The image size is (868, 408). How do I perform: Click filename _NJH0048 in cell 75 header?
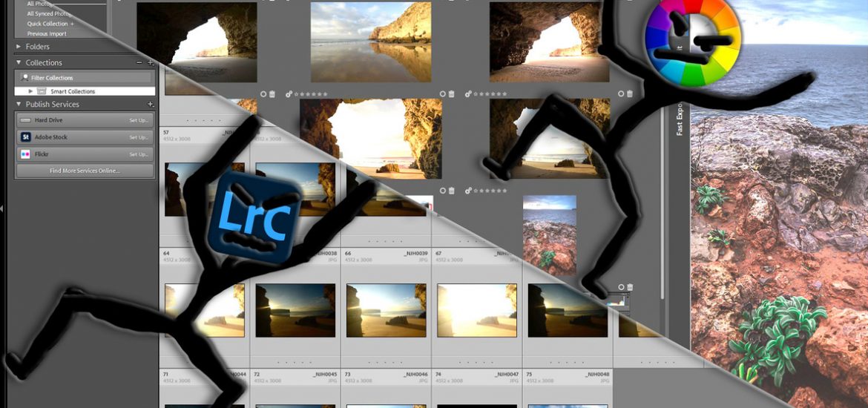pos(597,374)
